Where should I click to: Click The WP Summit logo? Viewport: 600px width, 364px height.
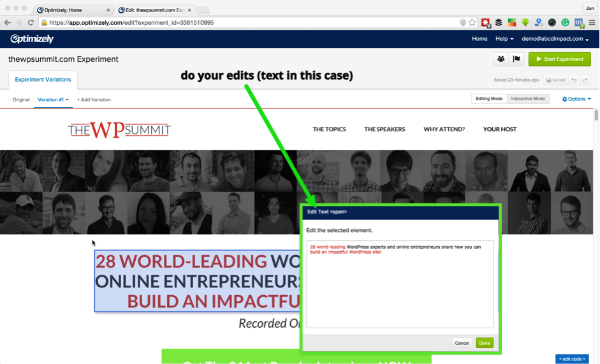[119, 130]
